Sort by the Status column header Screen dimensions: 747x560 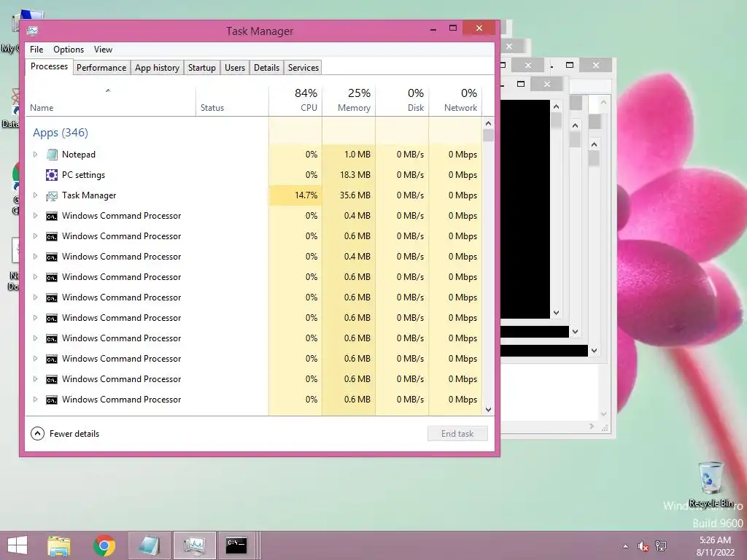pos(232,101)
